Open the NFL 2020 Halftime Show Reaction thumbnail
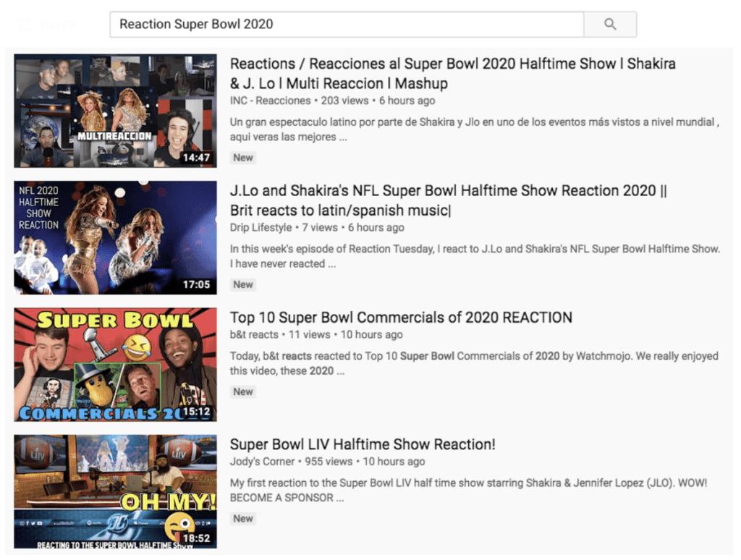The height and width of the screenshot is (560, 741). point(115,237)
